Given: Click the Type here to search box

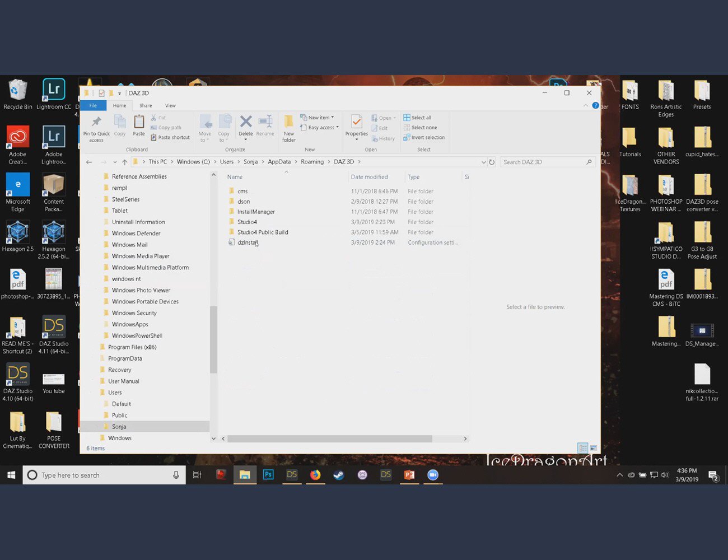Looking at the screenshot, I should point(104,475).
